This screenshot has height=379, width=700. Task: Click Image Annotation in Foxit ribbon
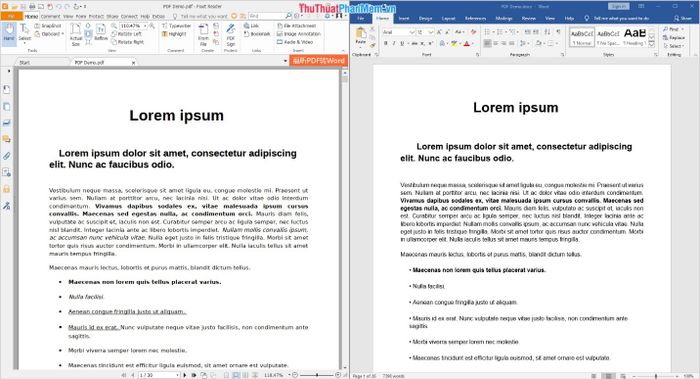(x=298, y=34)
